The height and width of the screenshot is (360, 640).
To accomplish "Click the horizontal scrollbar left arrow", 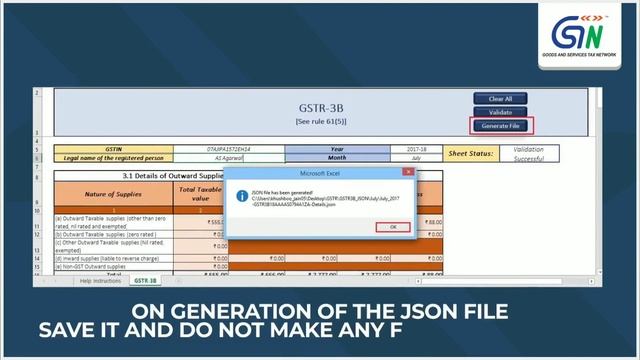I will coord(418,281).
